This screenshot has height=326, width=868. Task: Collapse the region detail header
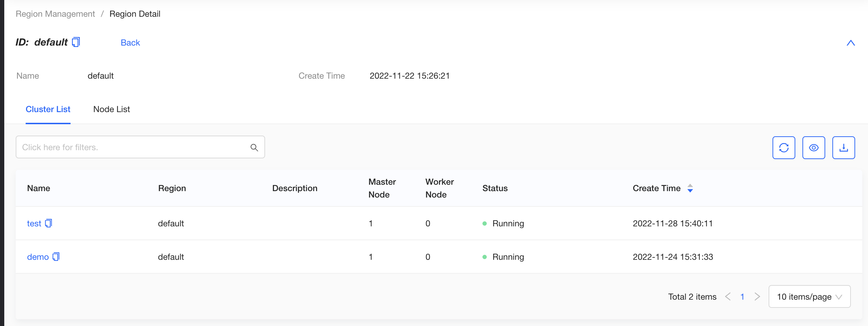851,43
